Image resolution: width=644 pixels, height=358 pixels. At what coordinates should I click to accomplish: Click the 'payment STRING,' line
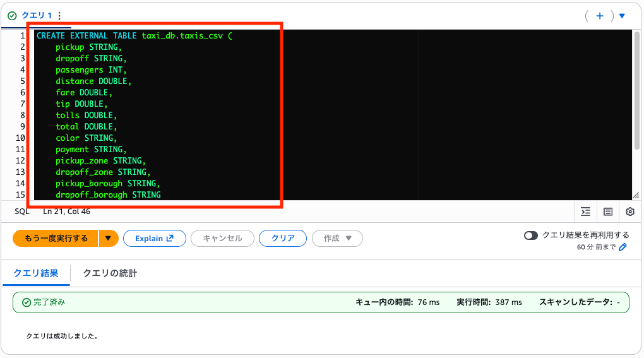coord(91,150)
